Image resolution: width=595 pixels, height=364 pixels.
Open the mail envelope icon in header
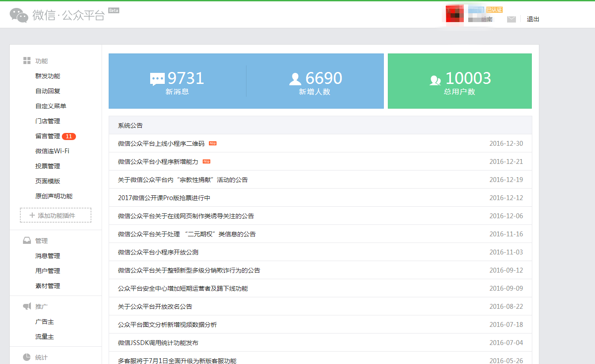click(x=512, y=19)
